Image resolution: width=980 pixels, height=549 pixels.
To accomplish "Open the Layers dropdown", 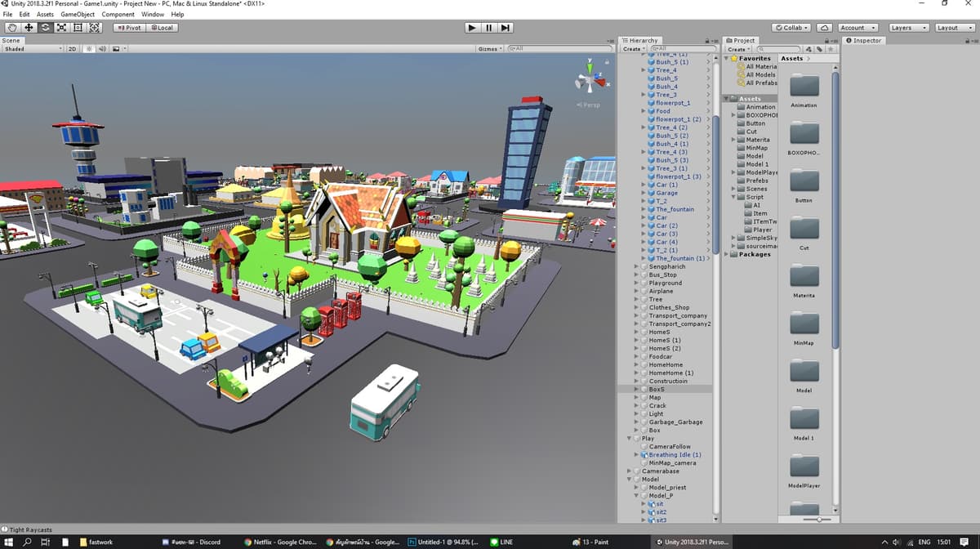I will (x=909, y=28).
